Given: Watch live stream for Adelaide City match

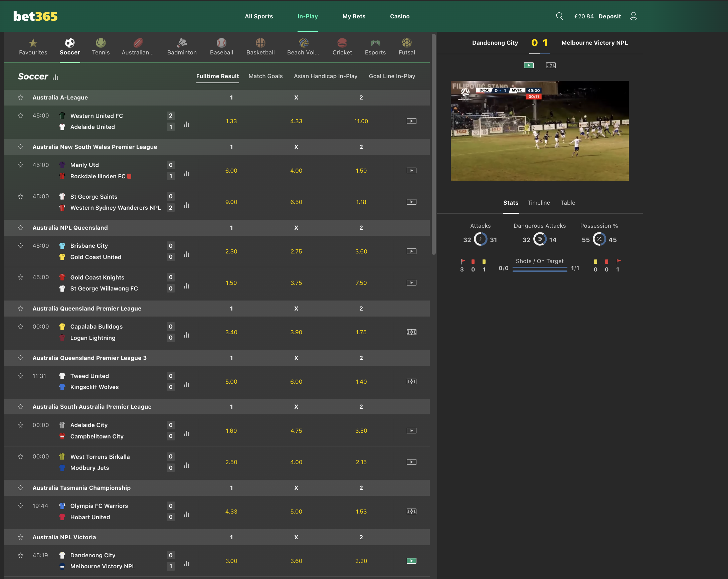Looking at the screenshot, I should 411,430.
